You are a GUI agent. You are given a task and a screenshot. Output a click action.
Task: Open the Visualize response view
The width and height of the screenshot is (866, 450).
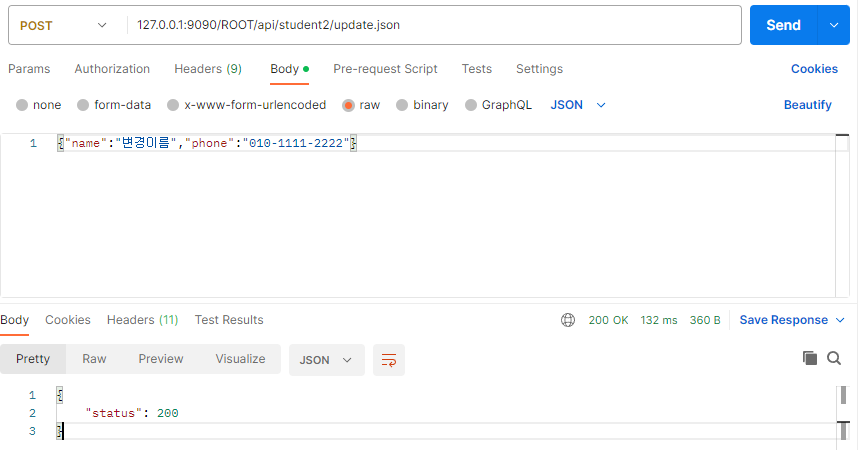240,359
